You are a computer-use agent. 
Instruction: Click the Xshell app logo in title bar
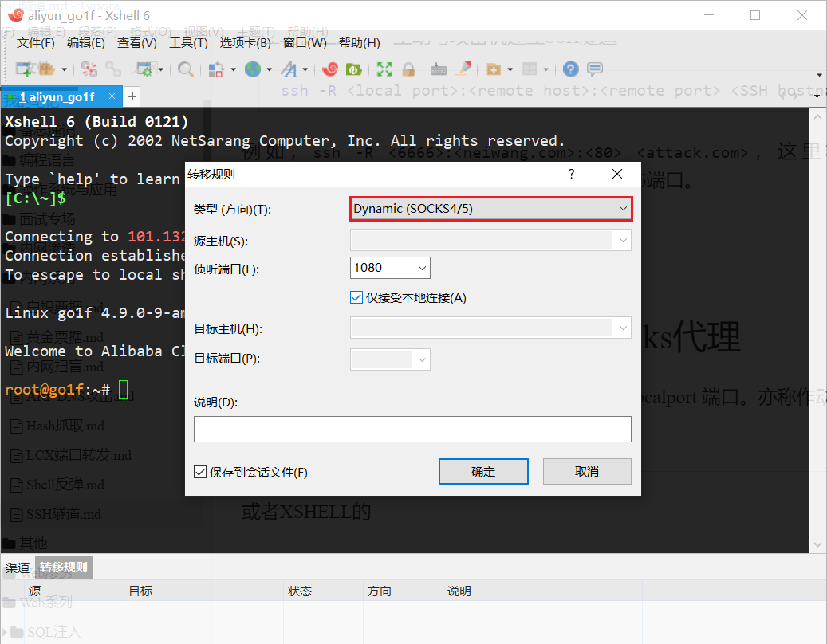click(x=16, y=15)
